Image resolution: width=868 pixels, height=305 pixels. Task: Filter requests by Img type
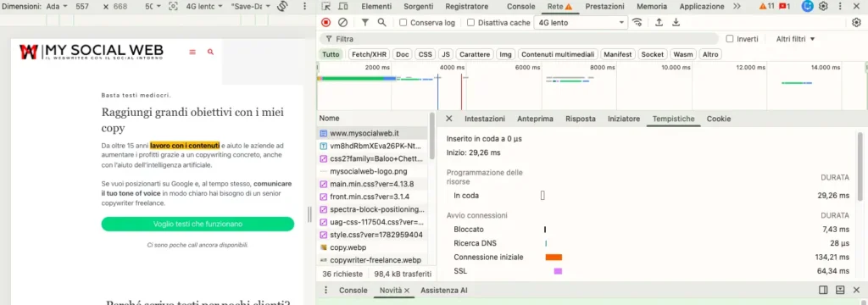505,54
